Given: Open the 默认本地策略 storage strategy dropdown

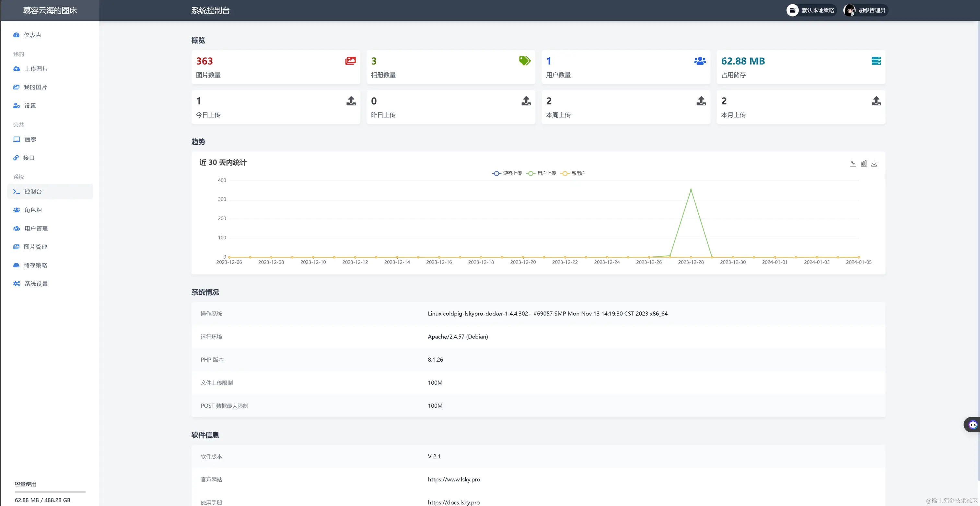Looking at the screenshot, I should (x=811, y=10).
